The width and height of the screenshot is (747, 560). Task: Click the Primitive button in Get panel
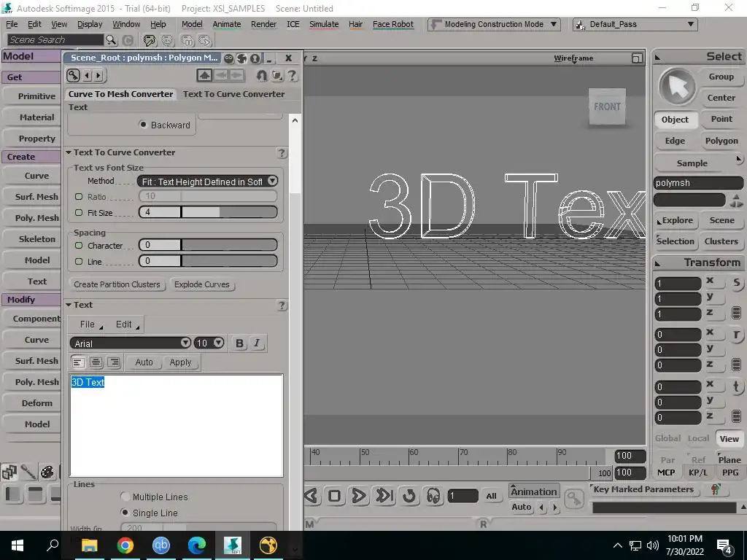[x=32, y=96]
